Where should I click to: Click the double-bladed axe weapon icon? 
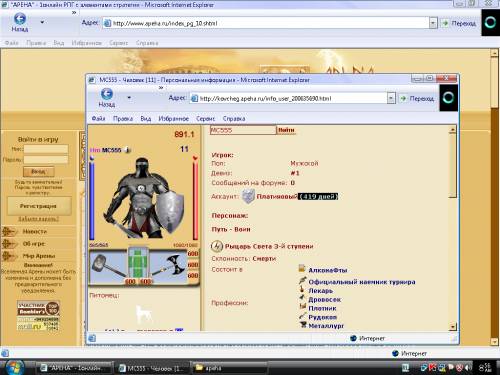169,267
